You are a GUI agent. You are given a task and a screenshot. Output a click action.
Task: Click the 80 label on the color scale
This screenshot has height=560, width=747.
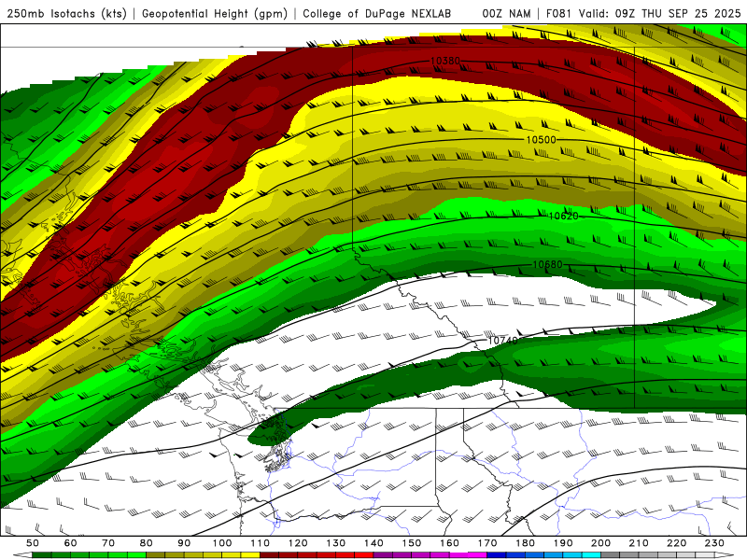[147, 543]
